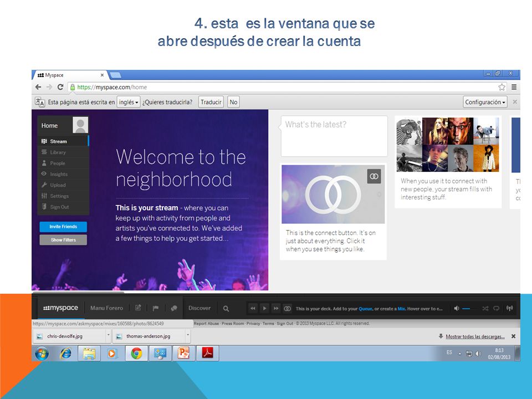Click the system tray network icon
The height and width of the screenshot is (399, 532).
pyautogui.click(x=469, y=354)
